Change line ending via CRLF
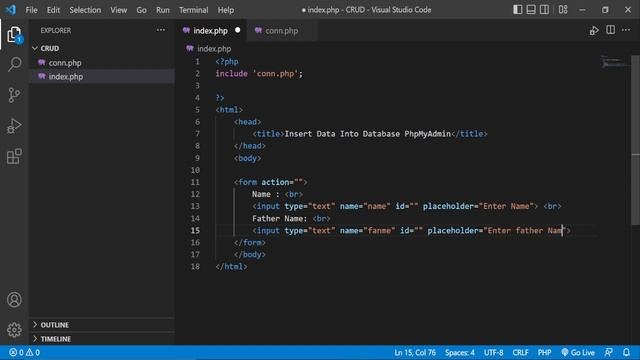 pos(520,352)
